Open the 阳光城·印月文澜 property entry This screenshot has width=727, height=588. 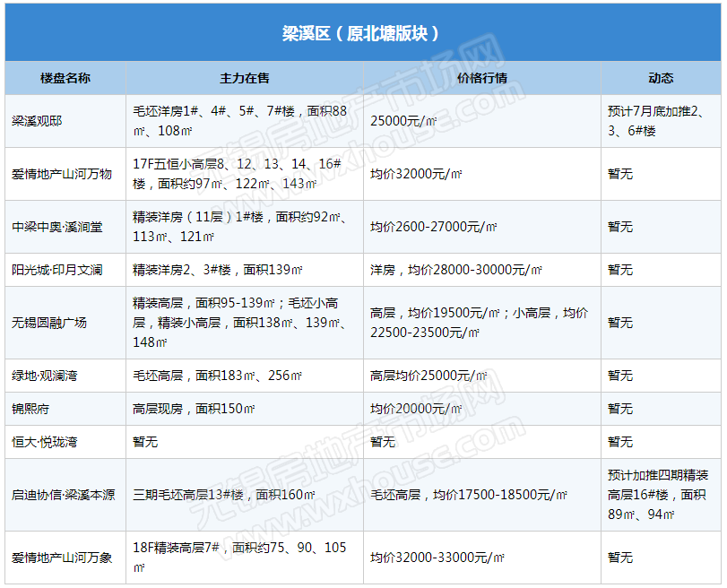point(57,270)
